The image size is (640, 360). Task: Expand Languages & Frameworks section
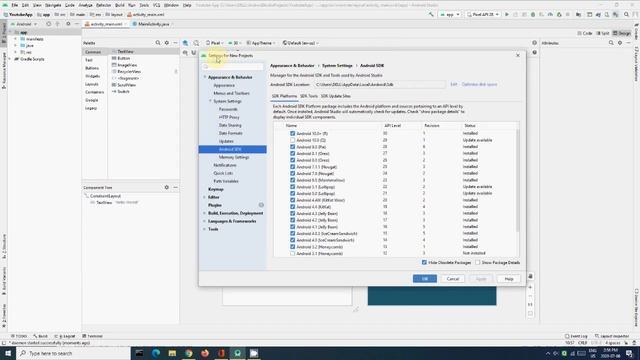(205, 221)
